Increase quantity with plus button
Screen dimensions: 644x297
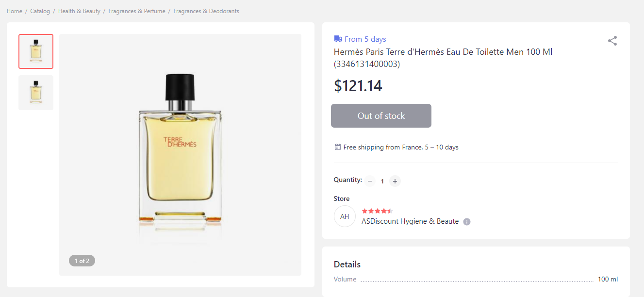(395, 181)
